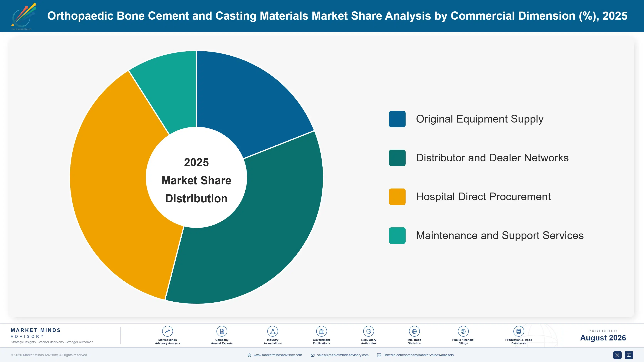
Task: Click the Production & Trade Databases icon
Action: point(518,331)
